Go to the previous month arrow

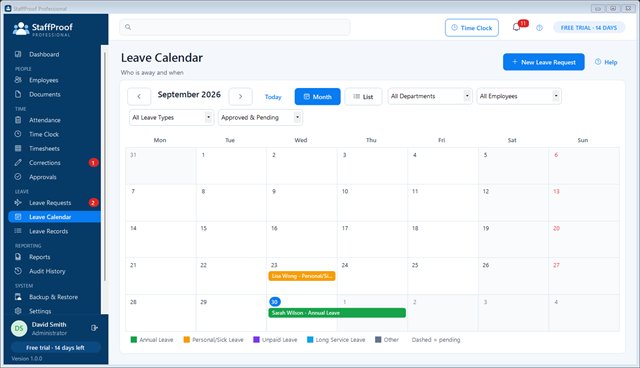[x=139, y=96]
